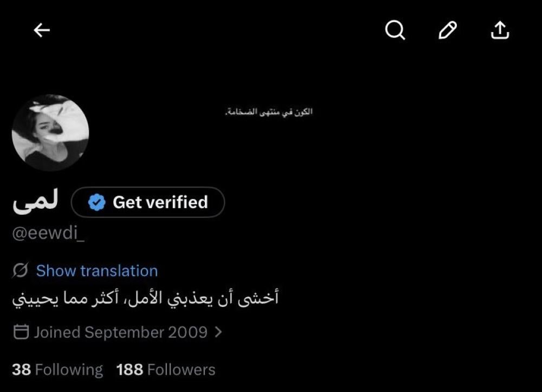Screen dimensions: 542x392
Task: Click the calendar icon before Joined date
Action: coord(21,332)
